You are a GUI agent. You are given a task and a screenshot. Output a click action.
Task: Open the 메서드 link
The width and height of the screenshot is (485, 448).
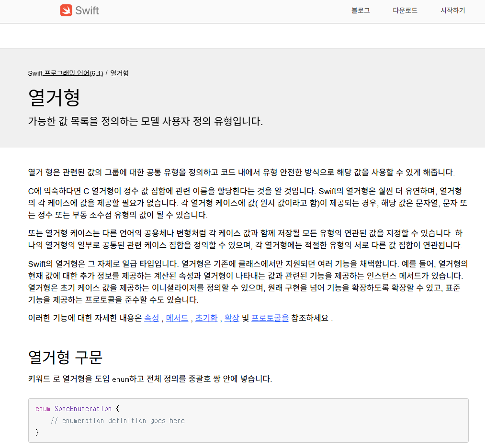[x=177, y=318]
